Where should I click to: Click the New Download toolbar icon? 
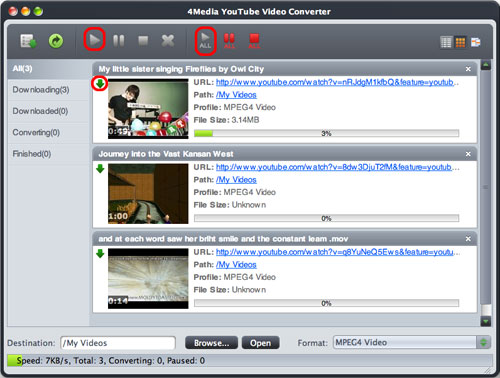click(28, 41)
